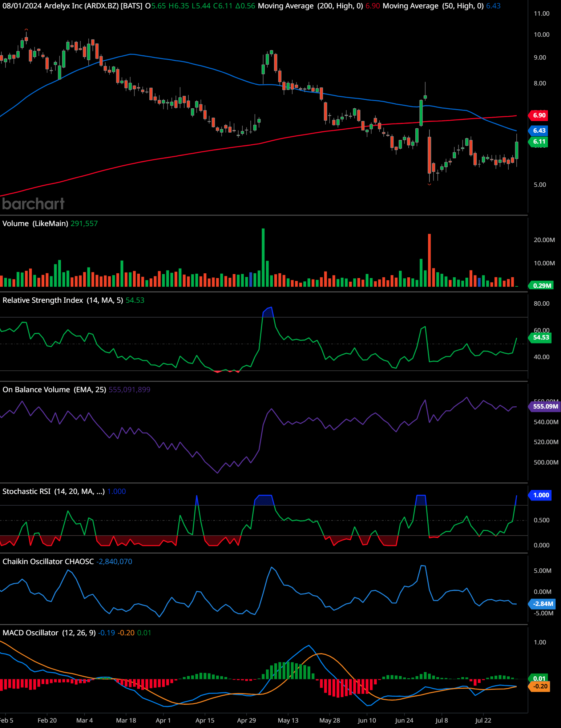
Task: Click the MACD Oscillator (12, 26, 9) label
Action: tap(49, 633)
